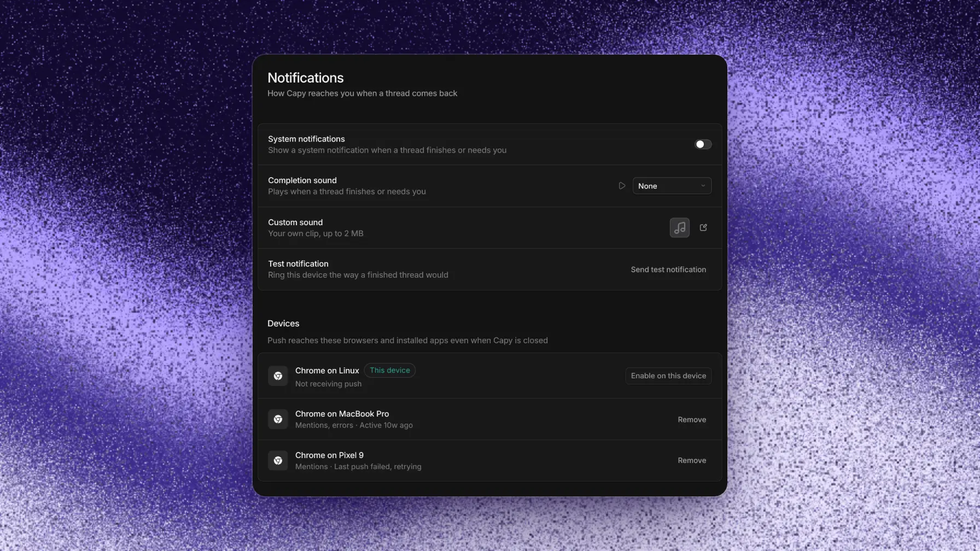The width and height of the screenshot is (980, 551).
Task: Remove the Chrome on Pixel 9 device
Action: click(692, 461)
